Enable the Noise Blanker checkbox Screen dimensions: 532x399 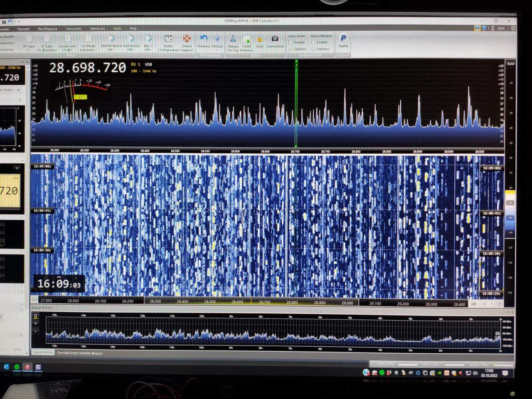(x=313, y=42)
